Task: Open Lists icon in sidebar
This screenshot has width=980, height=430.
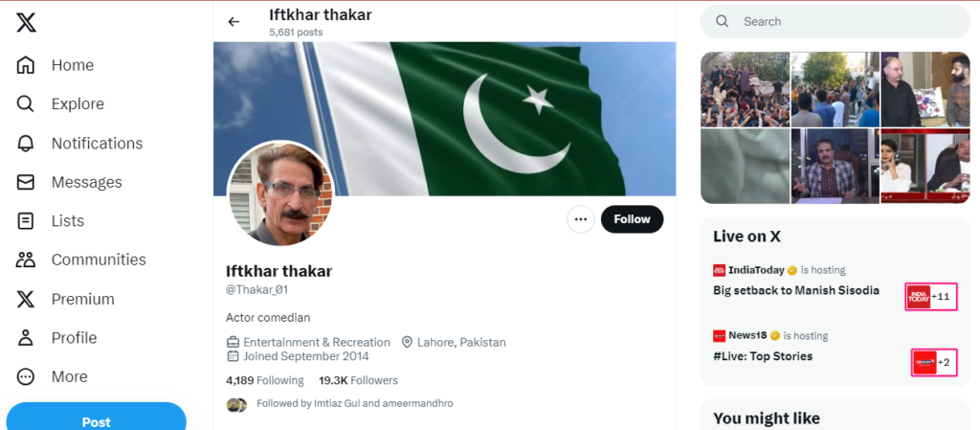Action: 25,220
